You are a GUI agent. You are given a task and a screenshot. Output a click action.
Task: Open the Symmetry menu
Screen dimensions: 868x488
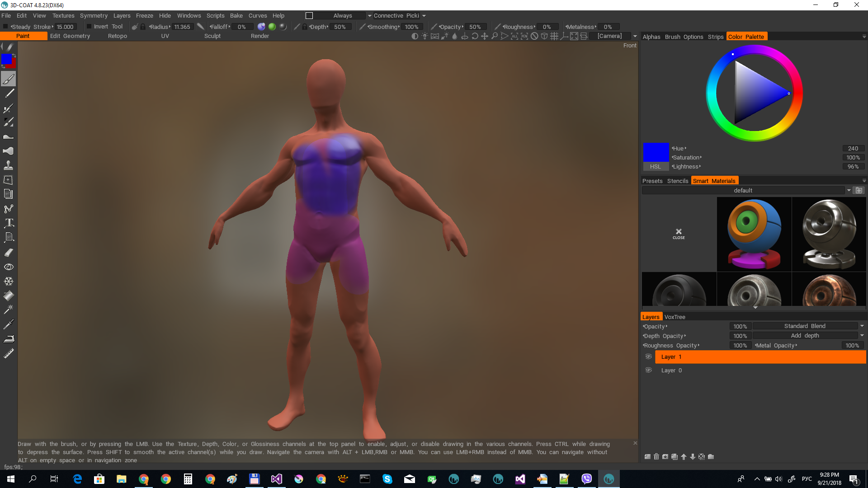[94, 16]
